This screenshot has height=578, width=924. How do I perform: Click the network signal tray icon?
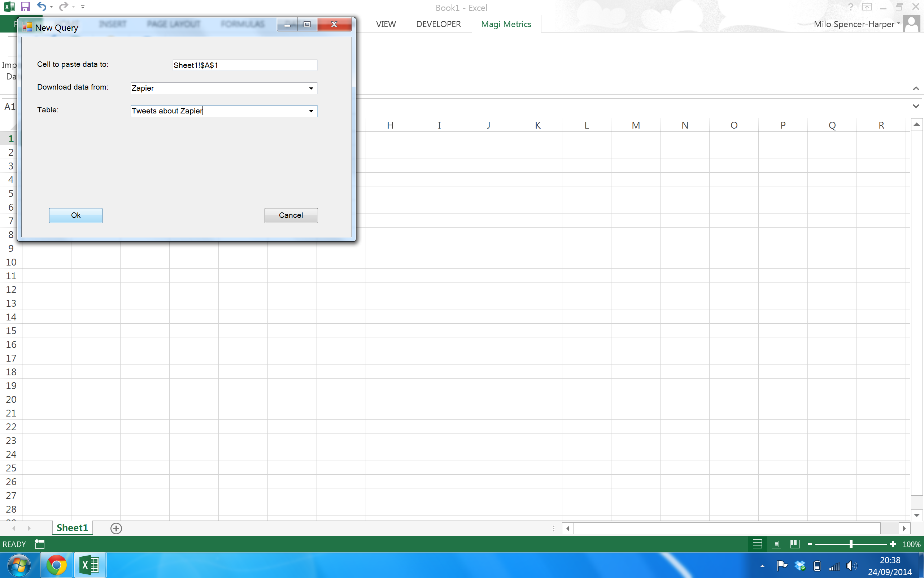click(x=834, y=566)
